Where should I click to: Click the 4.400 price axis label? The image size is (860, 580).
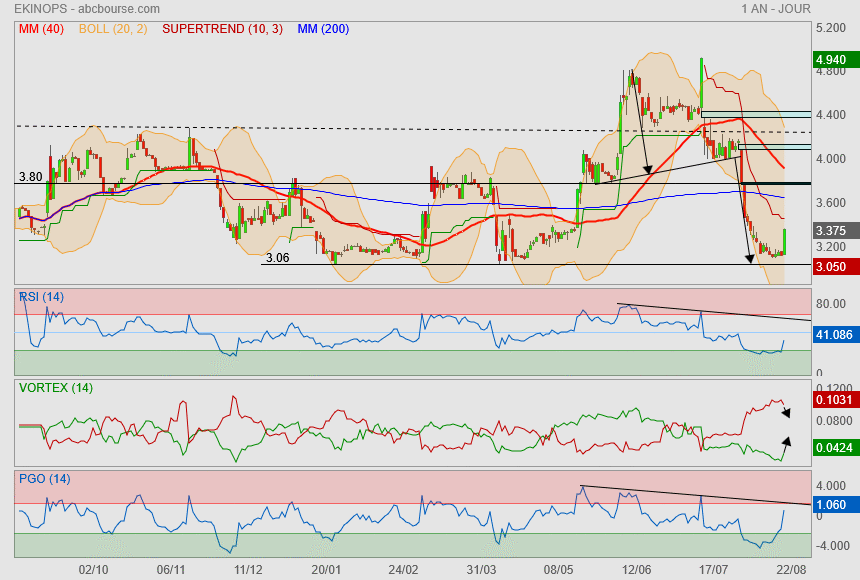click(x=831, y=115)
